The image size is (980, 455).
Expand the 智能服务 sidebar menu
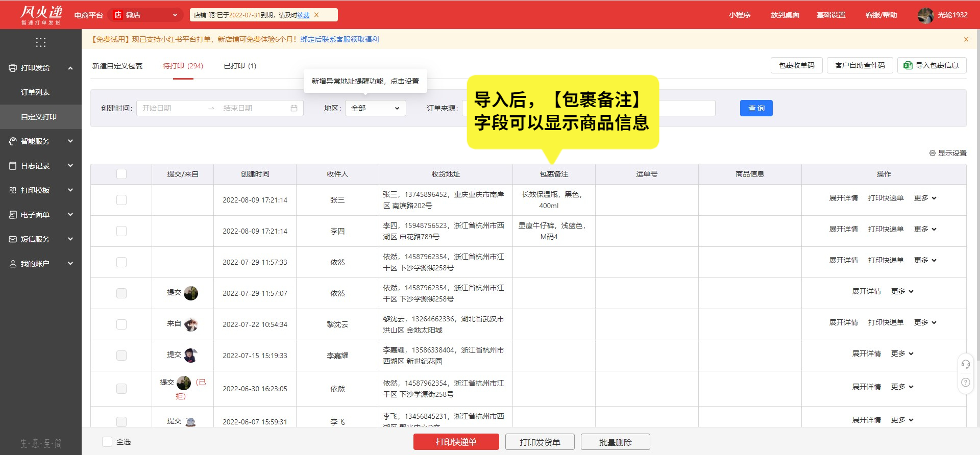(41, 141)
